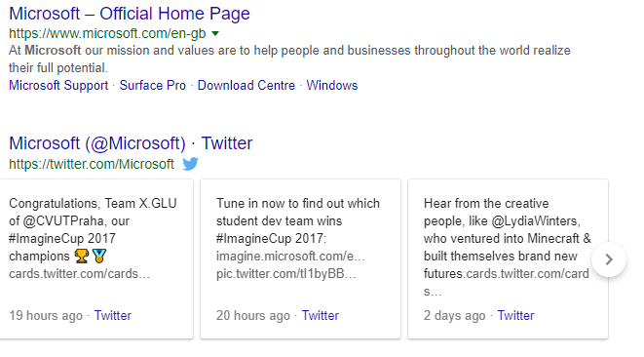Image resolution: width=644 pixels, height=357 pixels.
Task: Open Microsoft (@Microsoft) · Twitter result title
Action: [131, 143]
